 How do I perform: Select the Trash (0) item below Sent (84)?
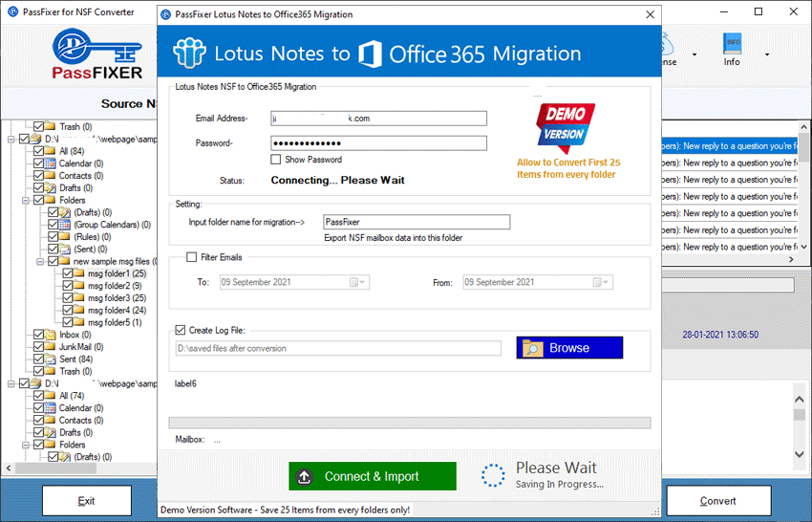point(75,371)
